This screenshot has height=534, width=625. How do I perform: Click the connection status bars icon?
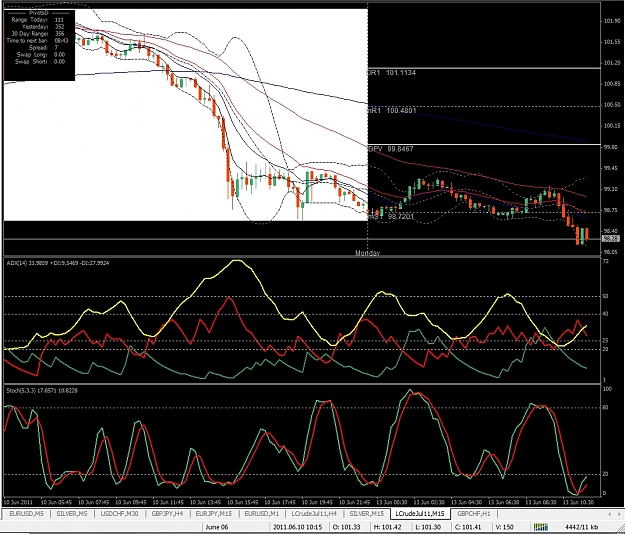(541, 527)
